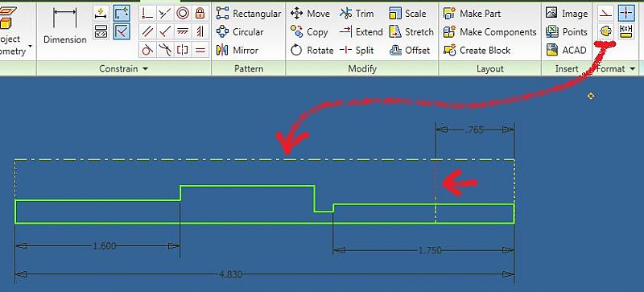Image resolution: width=644 pixels, height=292 pixels.
Task: Select the 4.830 dimension value
Action: (x=231, y=274)
